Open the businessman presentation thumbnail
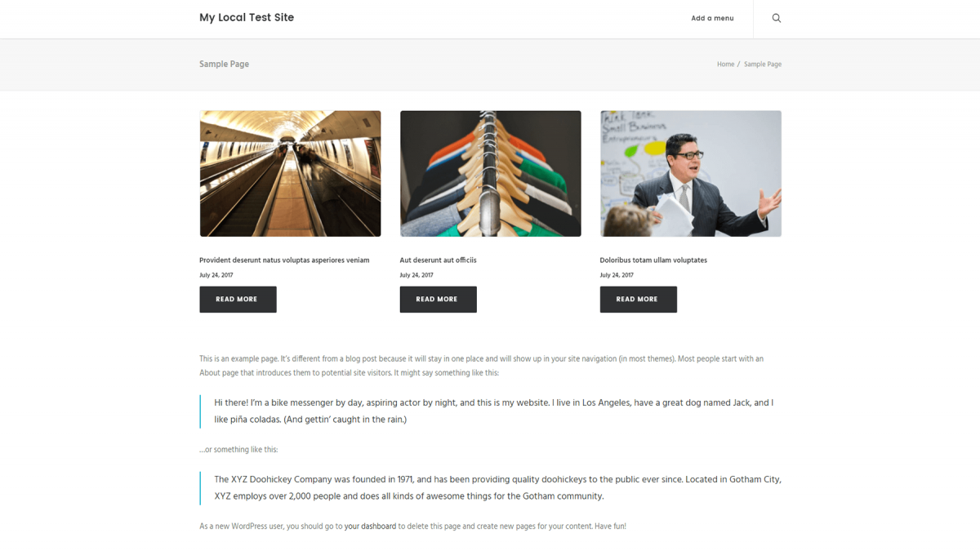The image size is (980, 551). (x=691, y=174)
